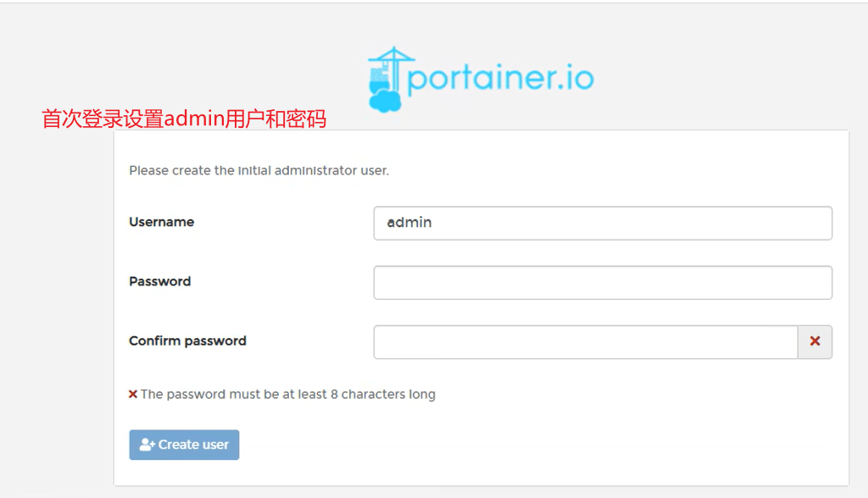Click the Password label
This screenshot has height=498, width=868.
[160, 281]
